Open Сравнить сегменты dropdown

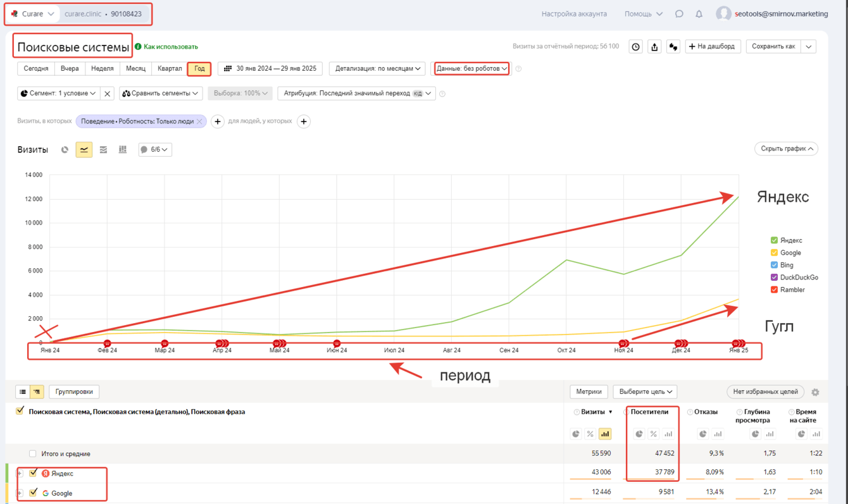coord(161,94)
